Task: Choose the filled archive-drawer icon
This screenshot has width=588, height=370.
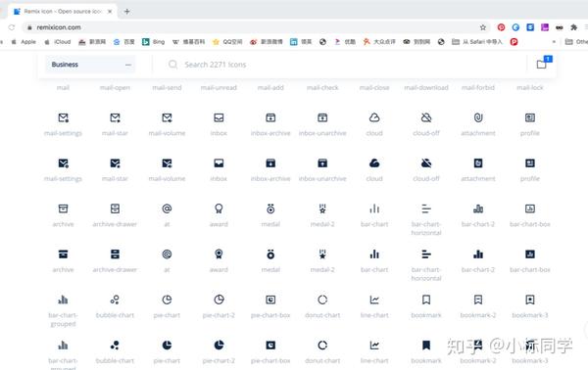Action: pyautogui.click(x=115, y=254)
